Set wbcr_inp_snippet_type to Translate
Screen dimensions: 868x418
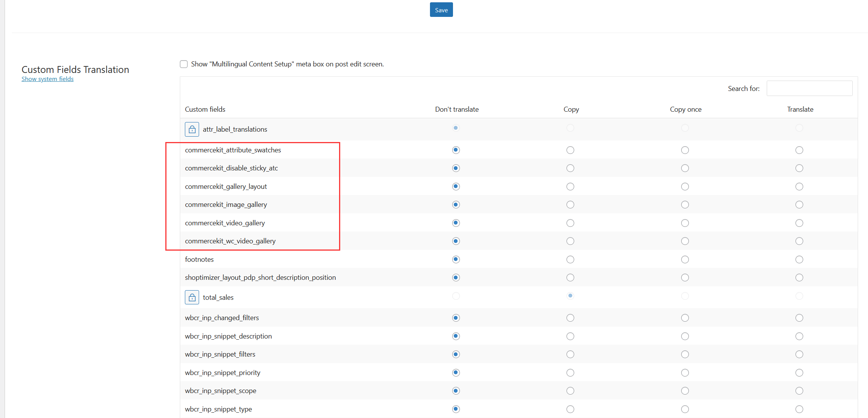[799, 409]
